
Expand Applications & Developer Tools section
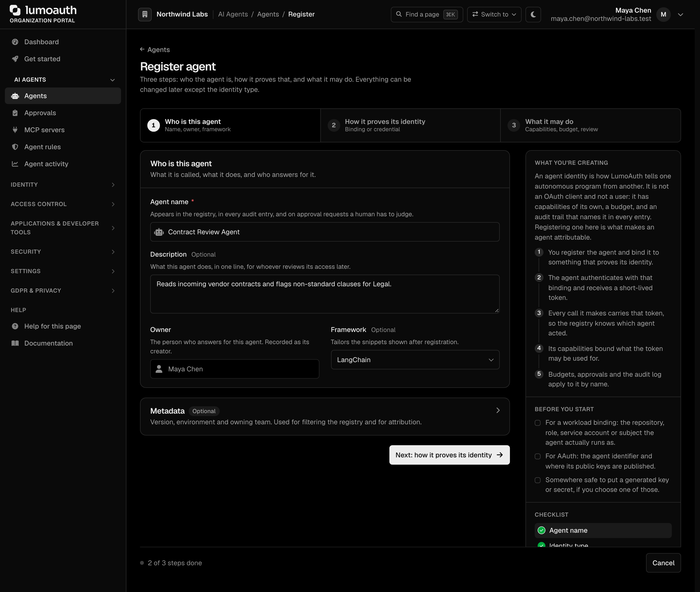tap(63, 228)
